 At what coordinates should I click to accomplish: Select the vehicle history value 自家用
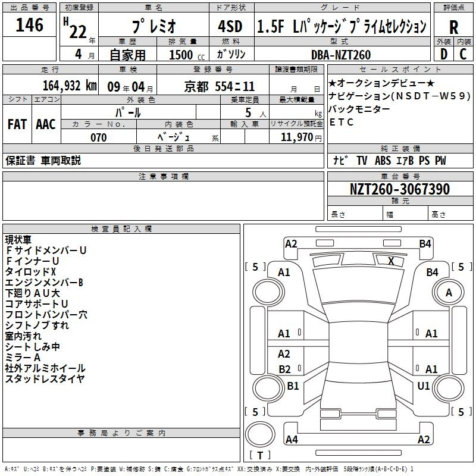[x=127, y=55]
